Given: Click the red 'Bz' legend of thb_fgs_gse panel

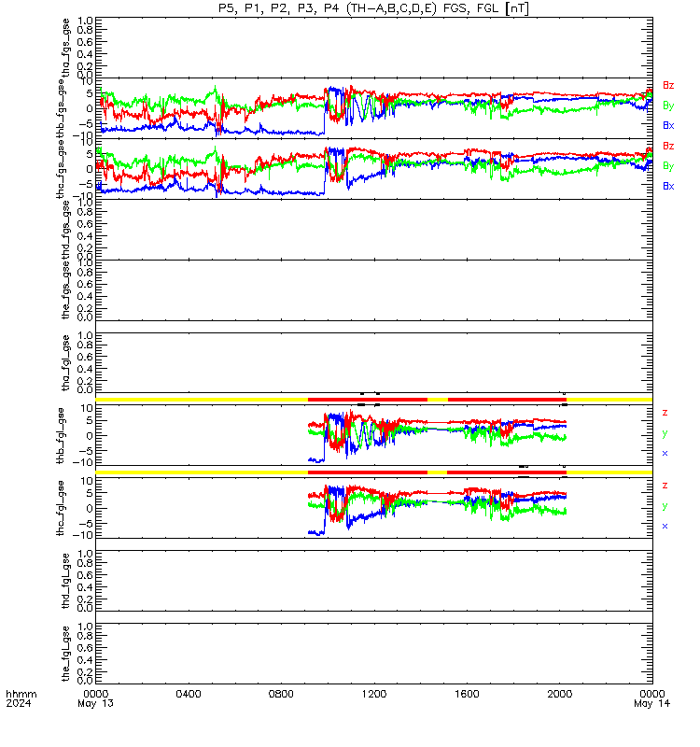Looking at the screenshot, I should (668, 85).
